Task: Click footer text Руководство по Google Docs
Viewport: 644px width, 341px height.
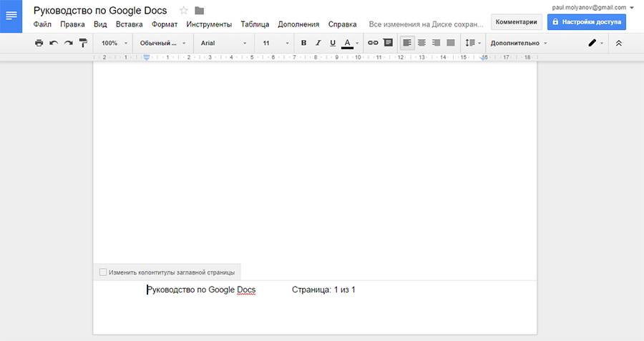Action: (201, 290)
